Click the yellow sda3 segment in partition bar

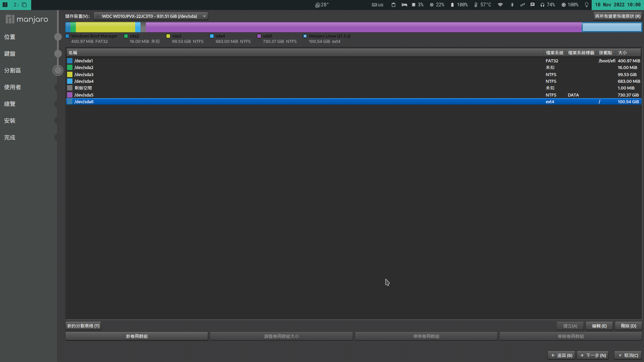(x=105, y=27)
